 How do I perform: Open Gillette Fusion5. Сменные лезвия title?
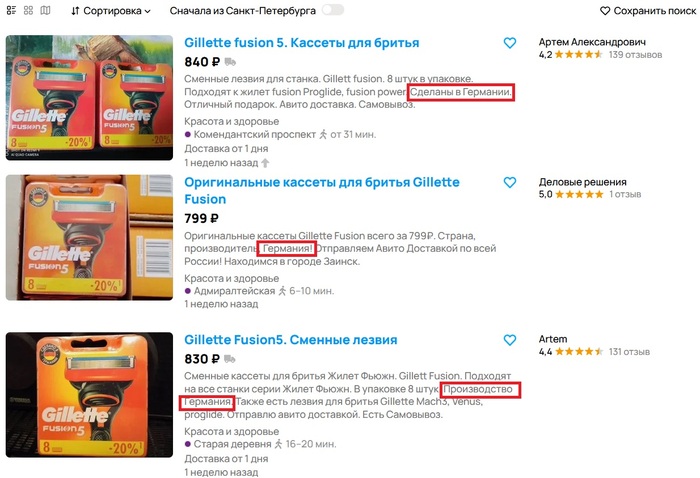(x=291, y=340)
